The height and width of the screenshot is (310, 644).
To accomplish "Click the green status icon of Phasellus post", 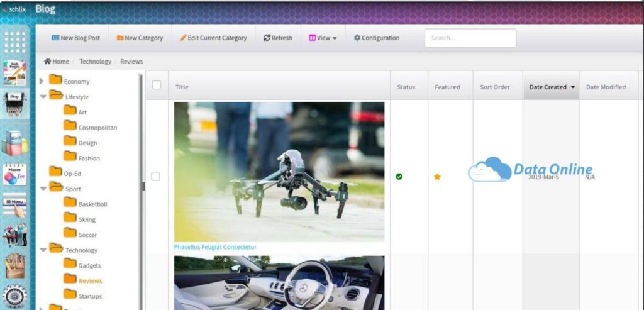I will [399, 177].
